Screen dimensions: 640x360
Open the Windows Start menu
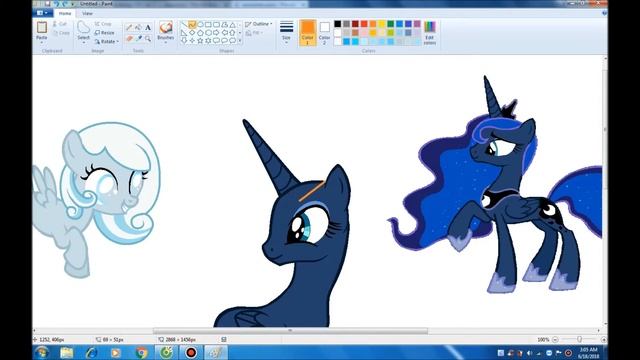click(x=42, y=352)
